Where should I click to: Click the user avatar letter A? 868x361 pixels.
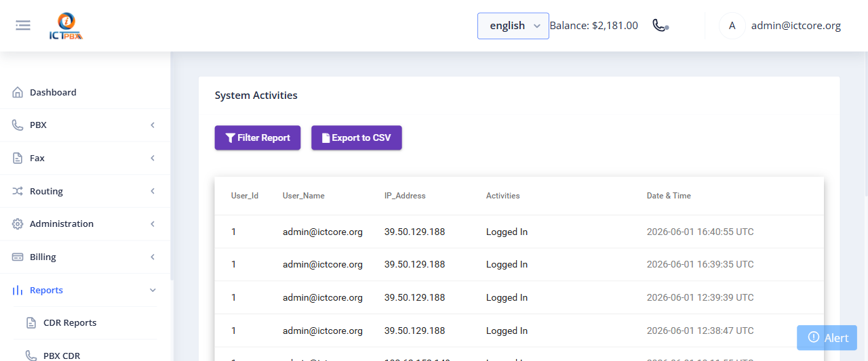pyautogui.click(x=732, y=26)
